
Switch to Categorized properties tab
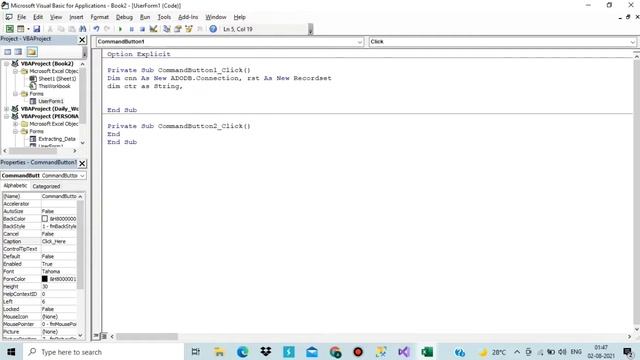(46, 186)
